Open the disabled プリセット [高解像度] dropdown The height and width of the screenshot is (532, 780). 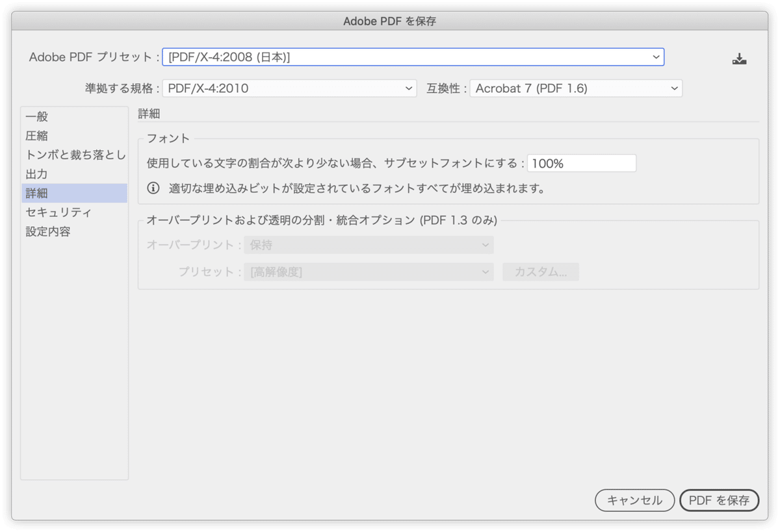click(369, 272)
